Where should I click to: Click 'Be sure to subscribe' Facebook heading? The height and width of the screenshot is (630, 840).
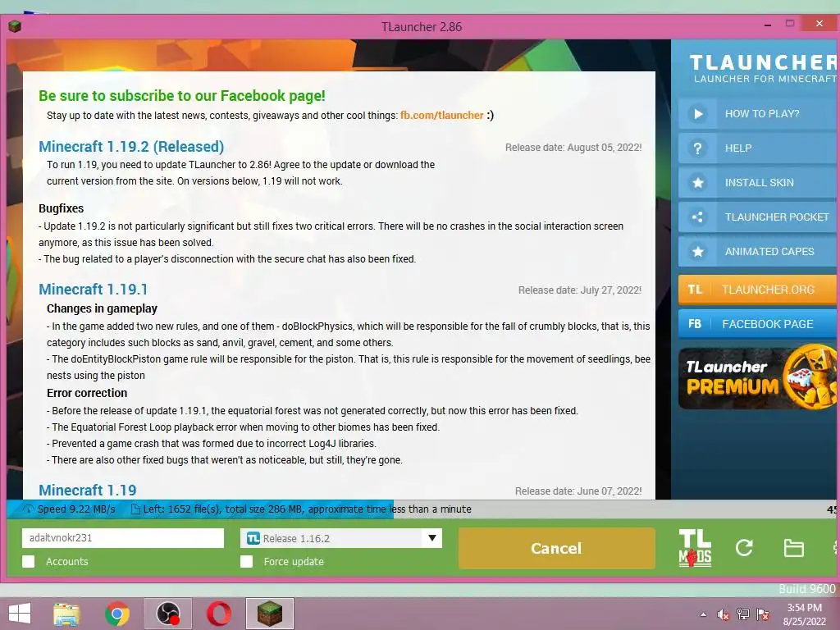pos(182,95)
